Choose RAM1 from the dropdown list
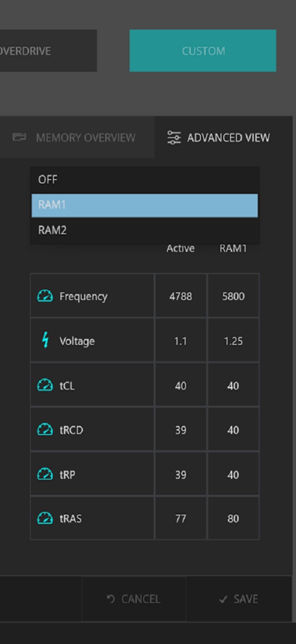Viewport: 296px width, 644px height. click(144, 205)
